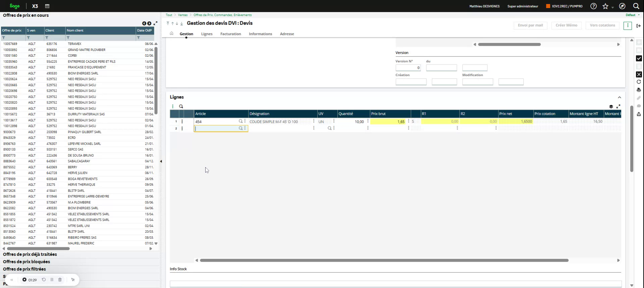This screenshot has height=288, width=644.
Task: Click the exit arrow icon beside action menu
Action: pyautogui.click(x=638, y=26)
